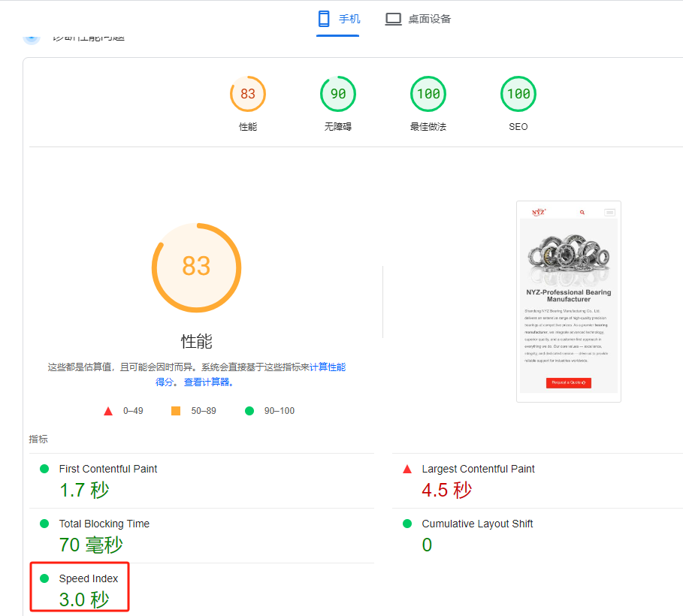Click the green dot beside Total Blocking Time
Viewport: 683px width, 616px height.
[x=44, y=524]
